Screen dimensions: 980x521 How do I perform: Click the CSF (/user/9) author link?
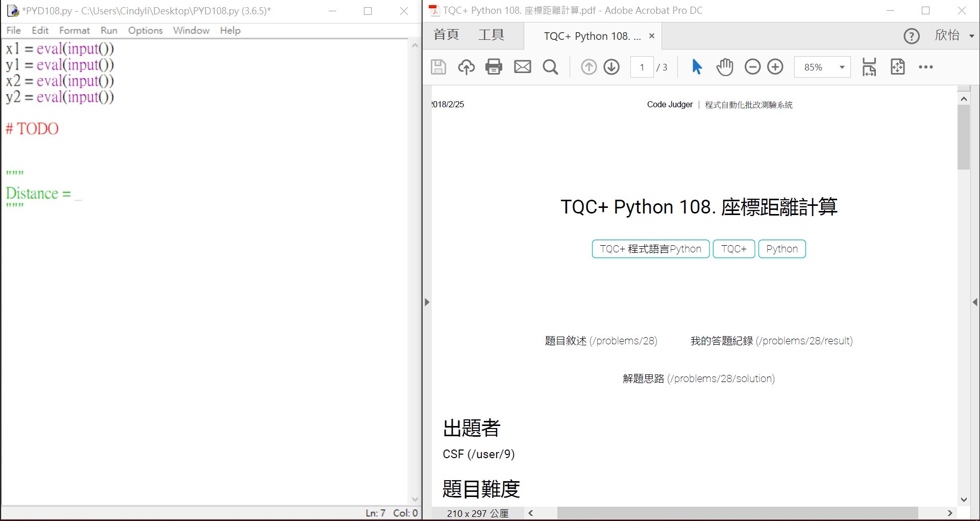point(479,454)
